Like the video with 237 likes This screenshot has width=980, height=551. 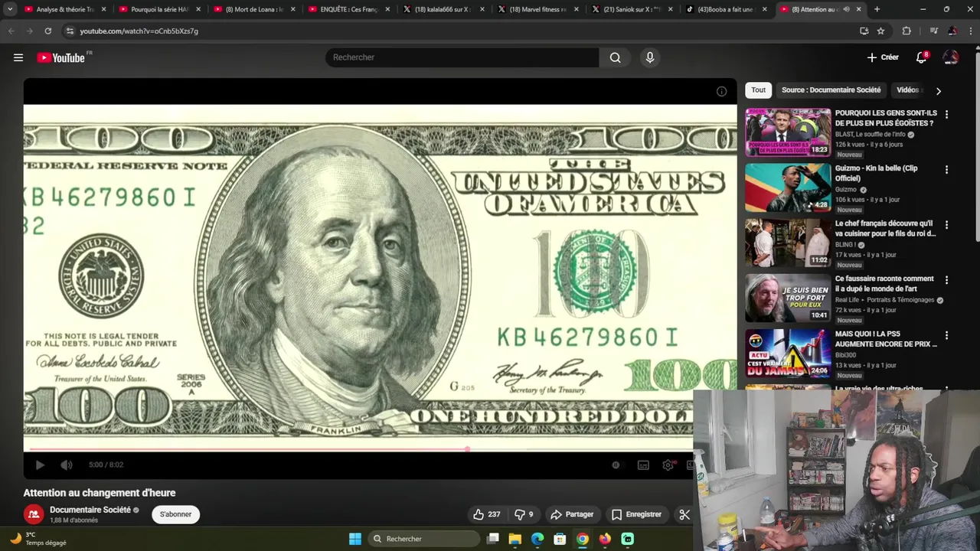pos(486,514)
